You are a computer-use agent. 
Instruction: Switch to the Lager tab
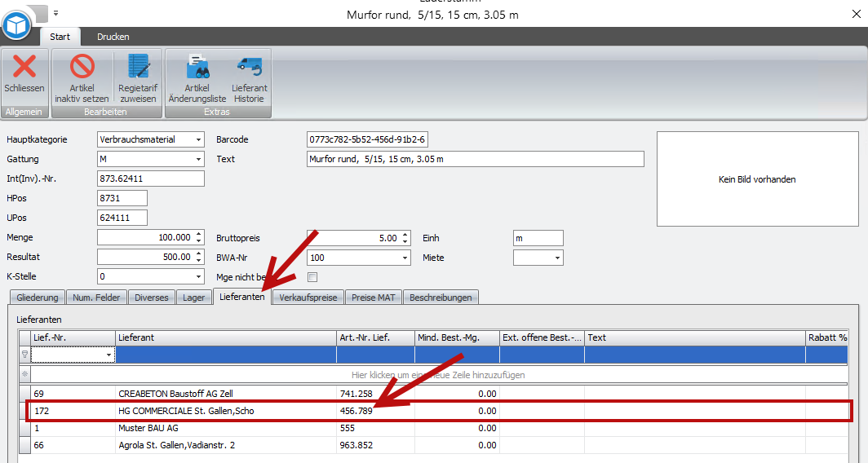pyautogui.click(x=193, y=298)
